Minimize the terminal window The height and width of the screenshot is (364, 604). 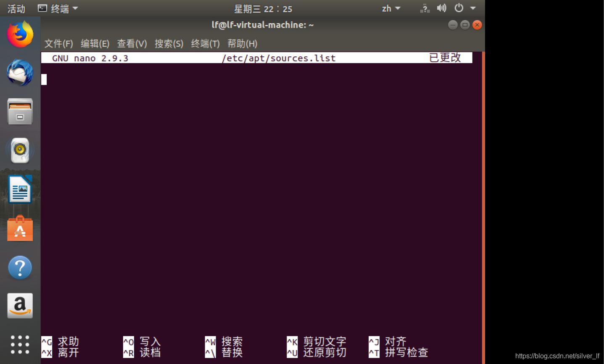[x=453, y=25]
